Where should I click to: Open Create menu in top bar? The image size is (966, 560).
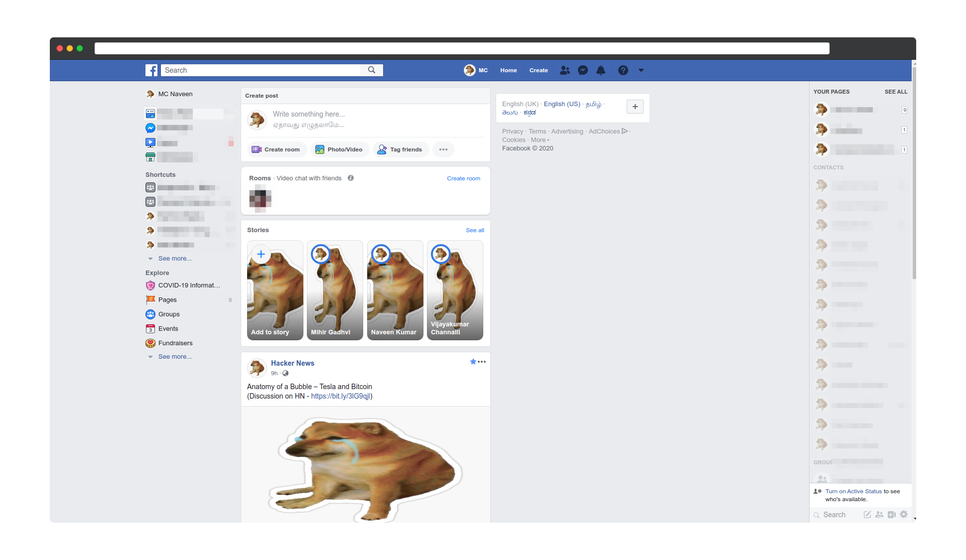tap(539, 70)
